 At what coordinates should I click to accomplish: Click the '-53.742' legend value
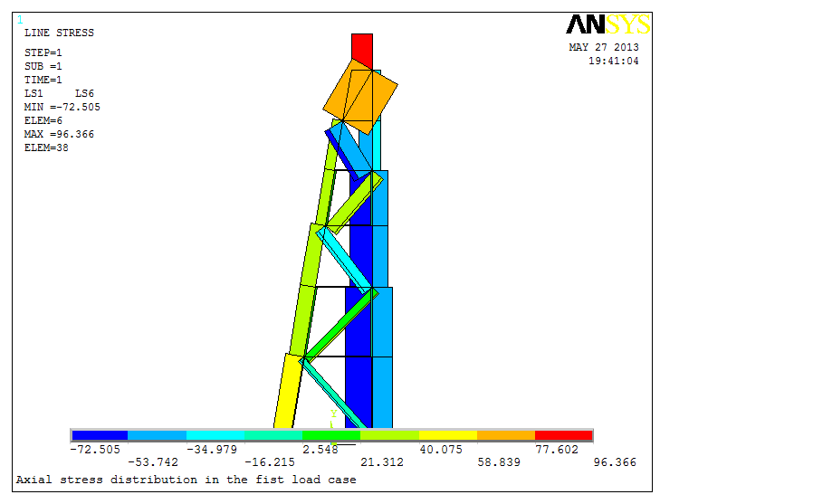(x=153, y=462)
